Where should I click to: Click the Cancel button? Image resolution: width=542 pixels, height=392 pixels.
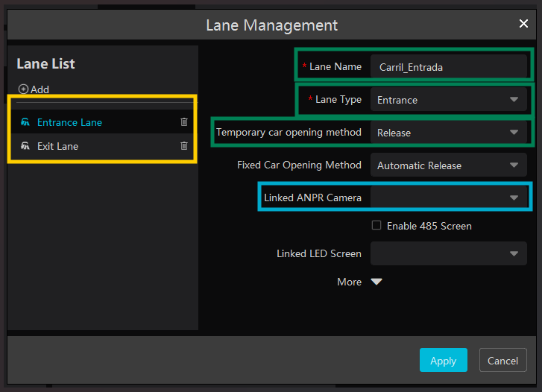[x=502, y=361]
